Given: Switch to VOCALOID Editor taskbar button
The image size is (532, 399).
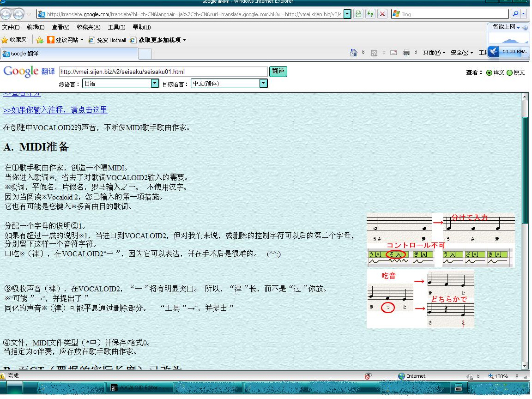Looking at the screenshot, I should pos(140,387).
